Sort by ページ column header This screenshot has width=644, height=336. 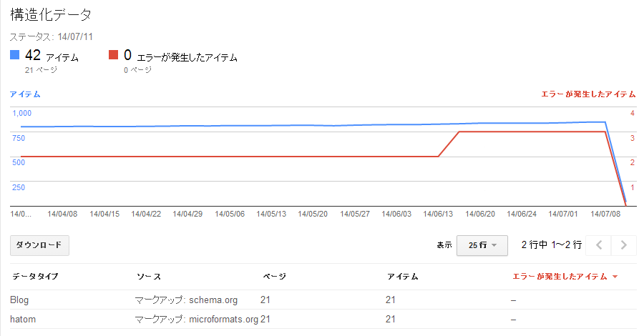pos(274,277)
